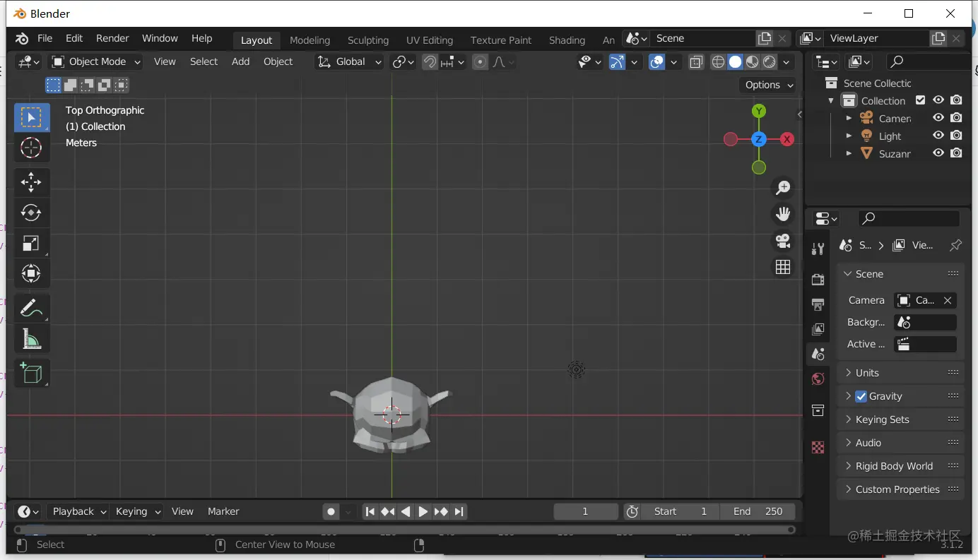Click the viewport zoom magnifier icon
The image size is (978, 560).
click(x=783, y=188)
